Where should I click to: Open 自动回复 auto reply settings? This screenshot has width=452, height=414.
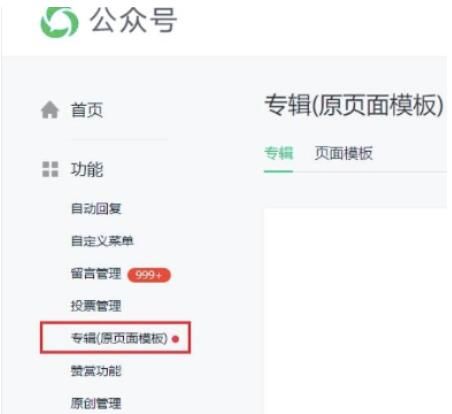(96, 209)
